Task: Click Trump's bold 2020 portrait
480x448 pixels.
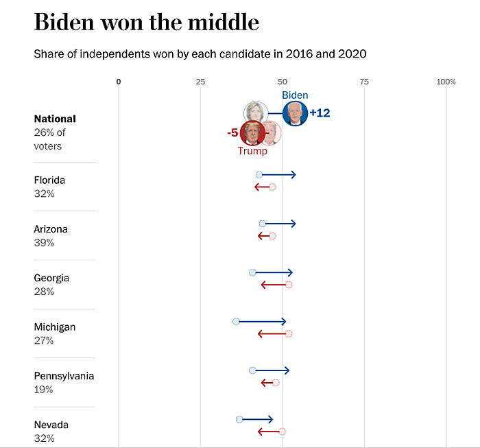Action: 252,132
